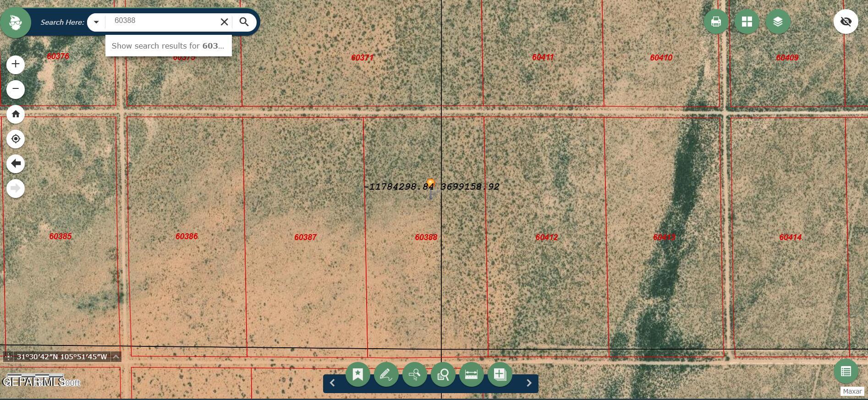Screen dimensions: 868x400
Task: Clear the search box text with X
Action: coord(224,22)
